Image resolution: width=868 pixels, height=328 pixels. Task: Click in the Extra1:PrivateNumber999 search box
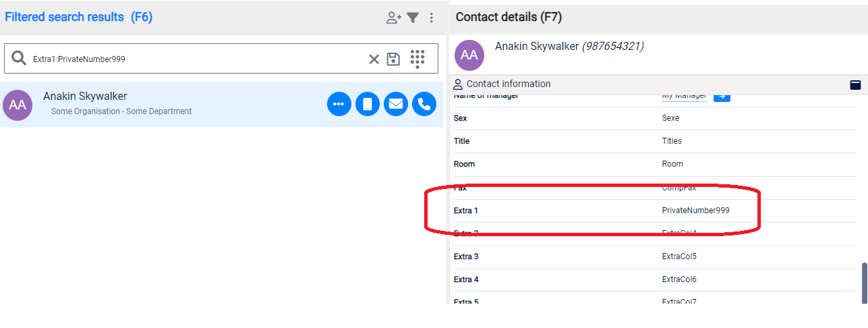(196, 59)
